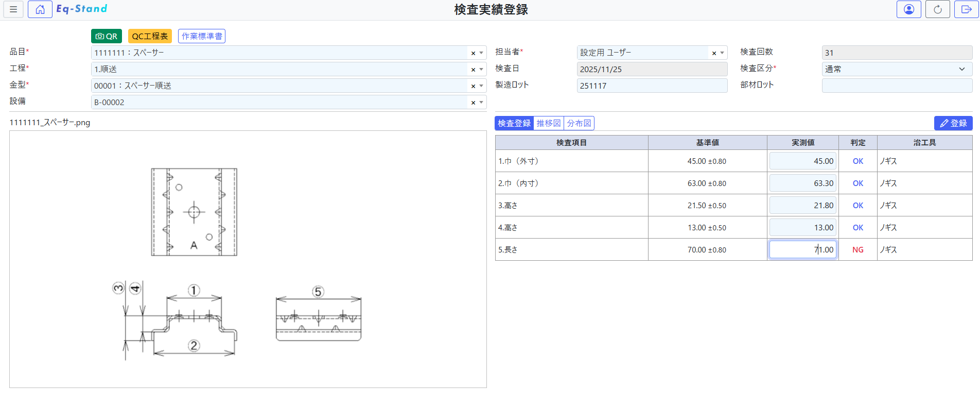Screen dimensions: 980x404
Task: Edit the 実測値 for 1.巾（外寸）
Action: click(803, 161)
